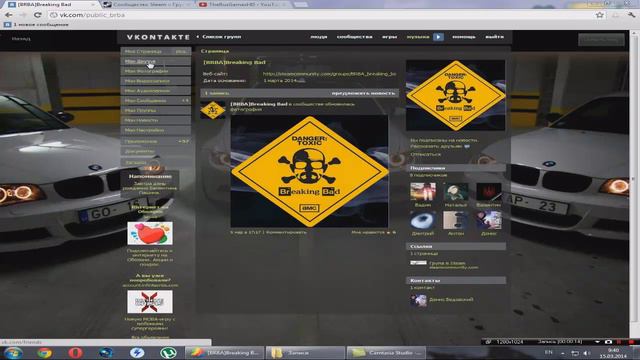Open 'сообщества' in the top menu
Viewport: 640px width, 360px height.
tap(354, 37)
